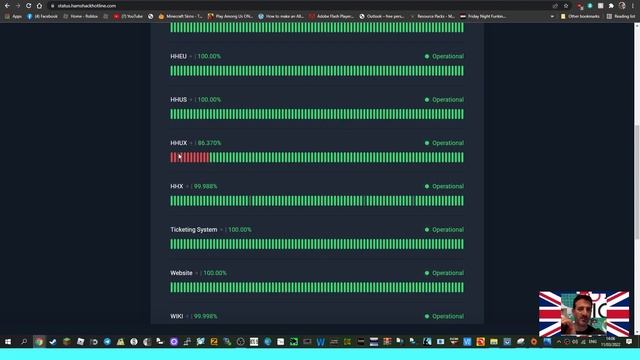Open Minecraft from the taskbar
Screen dimensions: 640x360
tap(67, 342)
